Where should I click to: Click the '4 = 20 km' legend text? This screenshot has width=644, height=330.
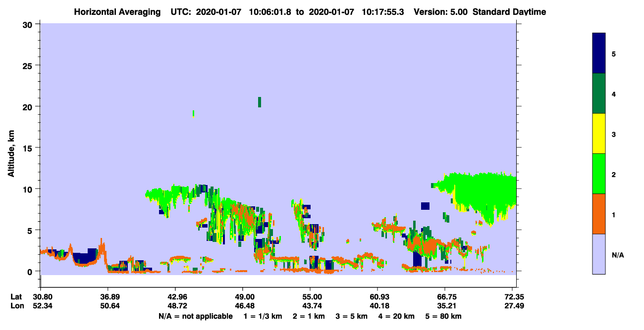[x=396, y=316]
